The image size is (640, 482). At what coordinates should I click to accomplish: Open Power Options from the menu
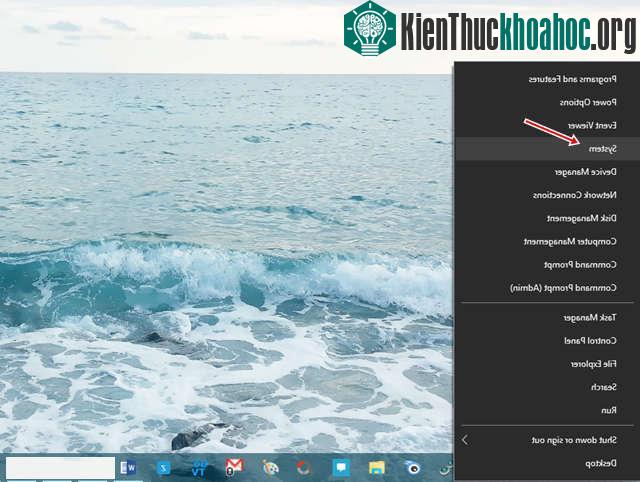point(547,102)
